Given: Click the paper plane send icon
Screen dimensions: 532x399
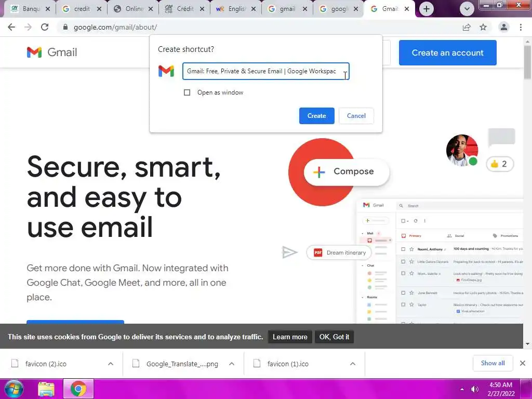Looking at the screenshot, I should (289, 252).
